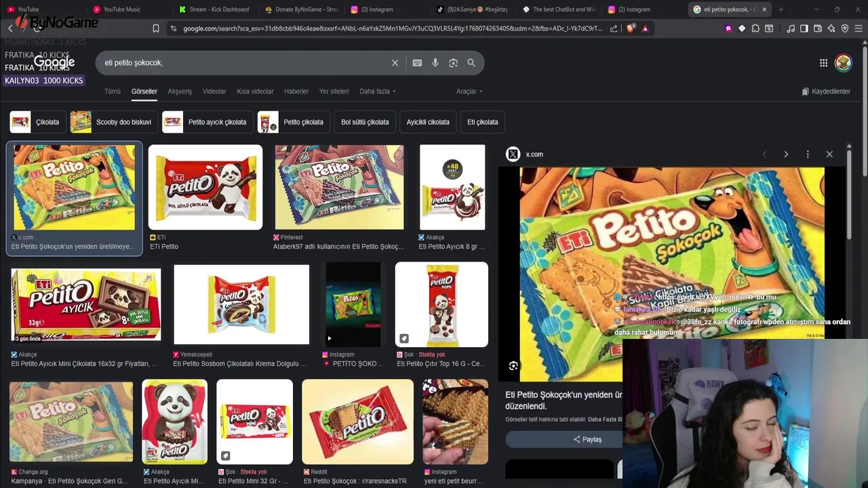Open the preview panel three-dot menu
Screen dimensions: 868x488
808,155
